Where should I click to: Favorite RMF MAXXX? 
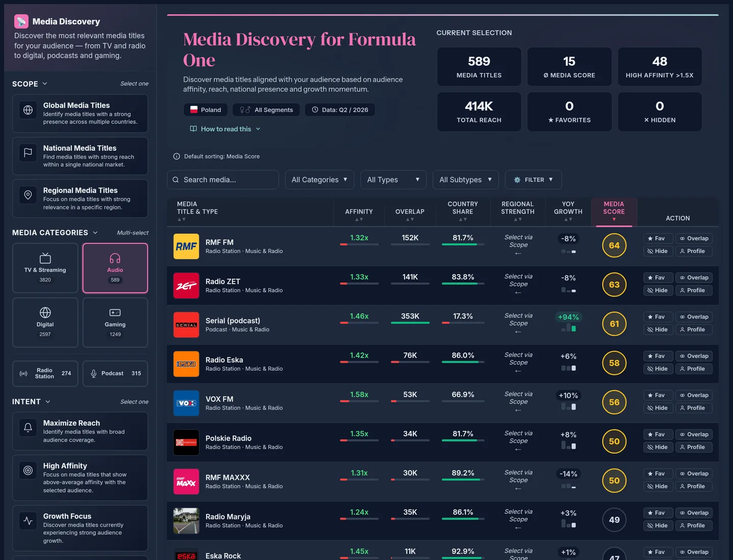(658, 473)
